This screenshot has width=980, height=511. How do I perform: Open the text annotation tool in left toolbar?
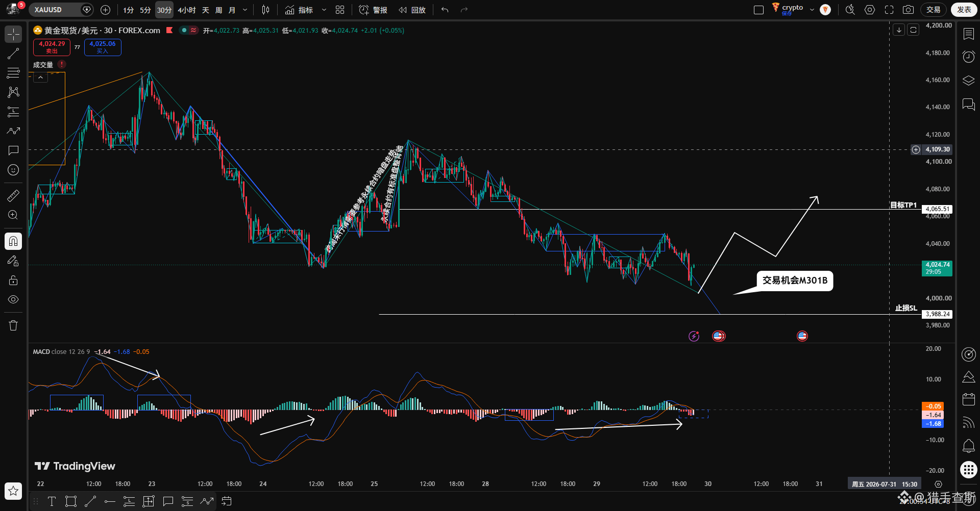point(13,150)
